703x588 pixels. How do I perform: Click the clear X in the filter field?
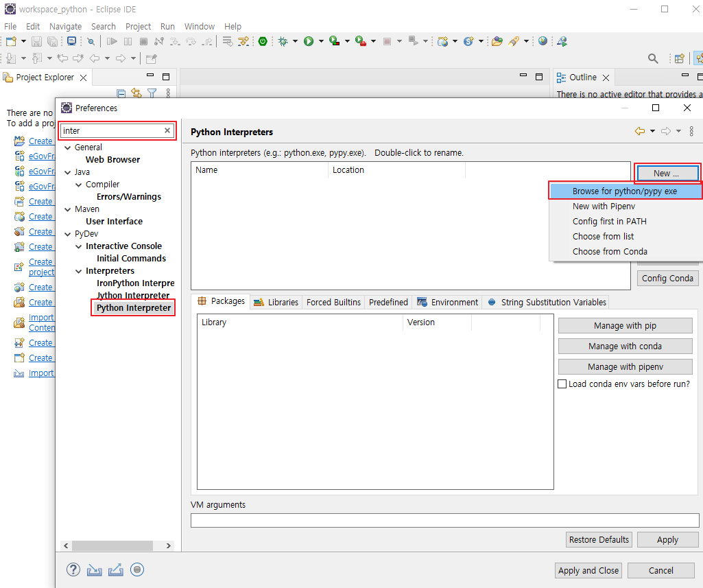pos(167,130)
